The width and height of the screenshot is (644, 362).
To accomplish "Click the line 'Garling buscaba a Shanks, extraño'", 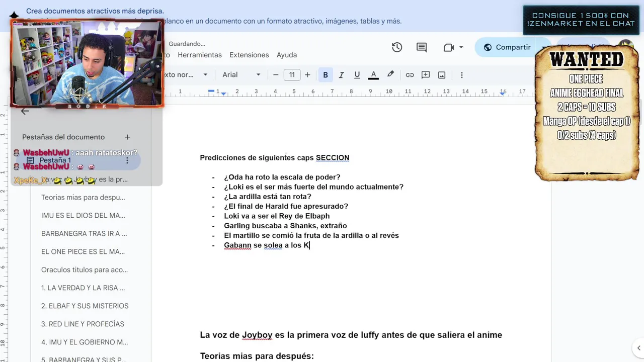I will 285,226.
